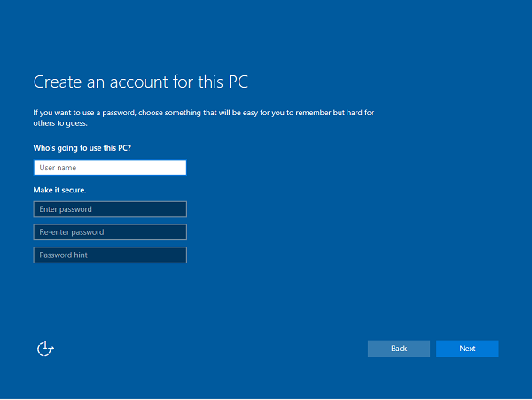Click the Back button
The image size is (532, 400).
click(399, 349)
